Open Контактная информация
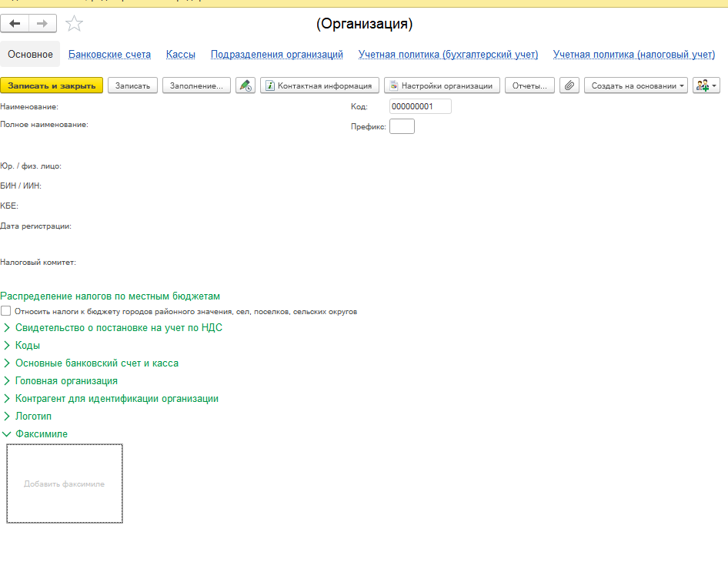Image resolution: width=728 pixels, height=569 pixels. click(319, 85)
